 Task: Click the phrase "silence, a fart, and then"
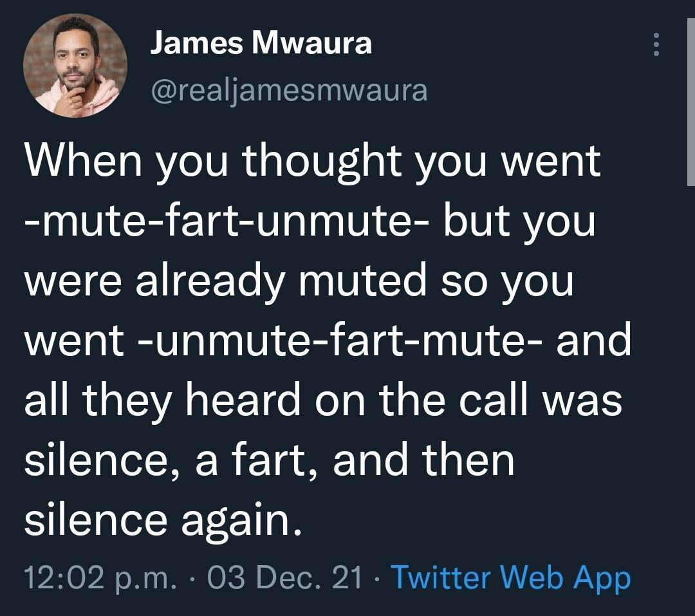[x=269, y=460]
